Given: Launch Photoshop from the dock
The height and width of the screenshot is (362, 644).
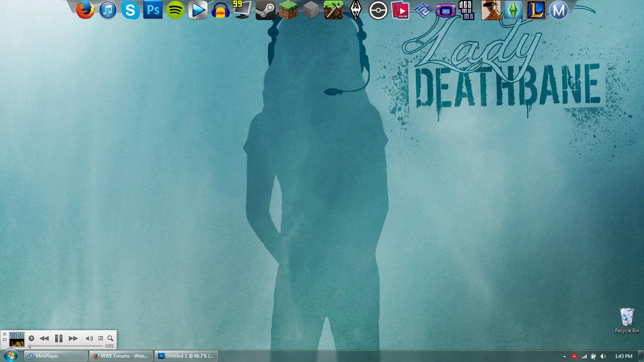Looking at the screenshot, I should tap(153, 10).
